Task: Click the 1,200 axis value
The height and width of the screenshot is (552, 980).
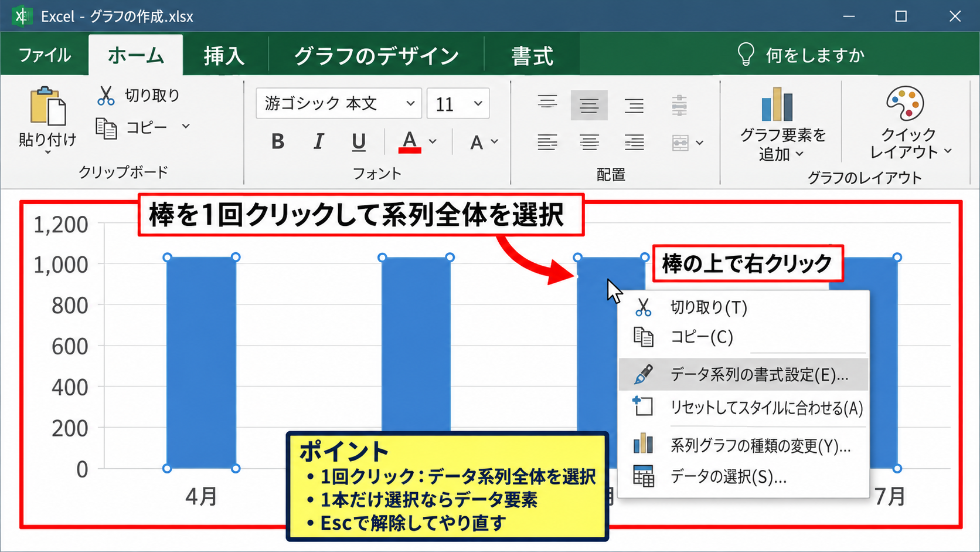Action: pyautogui.click(x=61, y=225)
